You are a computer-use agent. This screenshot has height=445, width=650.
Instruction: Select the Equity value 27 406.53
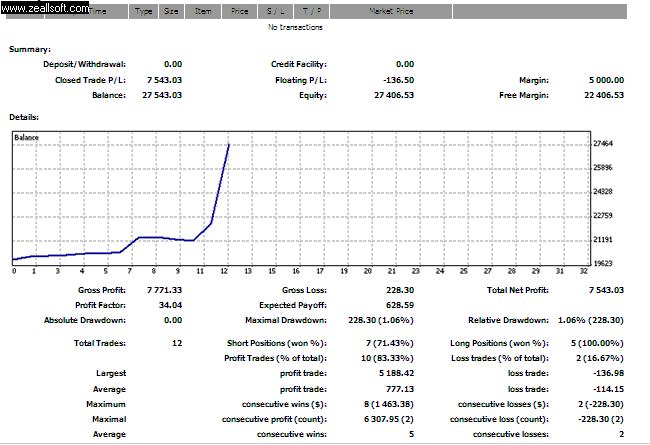(394, 95)
